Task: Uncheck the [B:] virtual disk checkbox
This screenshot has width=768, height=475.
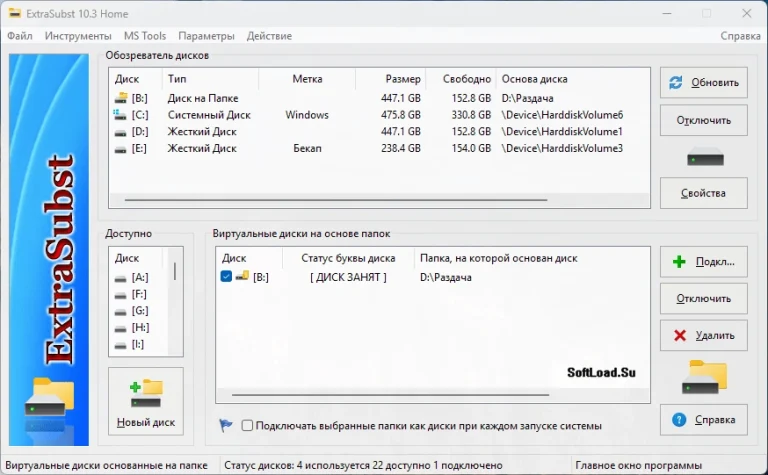Action: point(226,276)
